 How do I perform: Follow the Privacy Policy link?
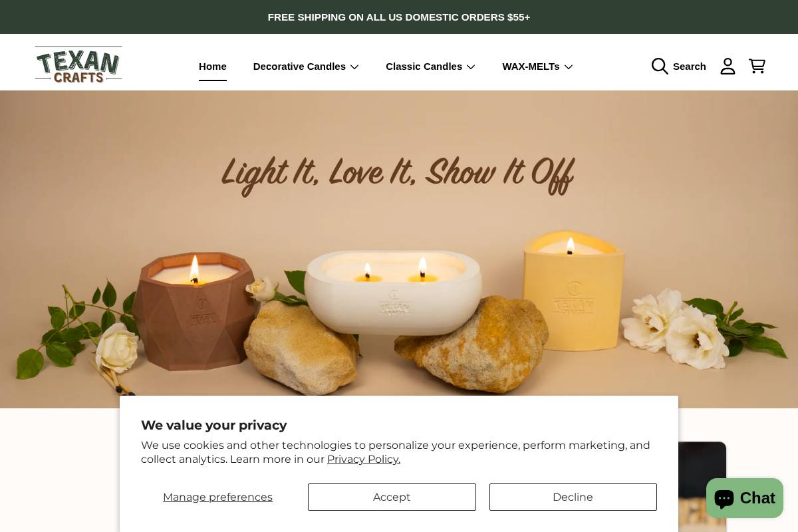(364, 459)
